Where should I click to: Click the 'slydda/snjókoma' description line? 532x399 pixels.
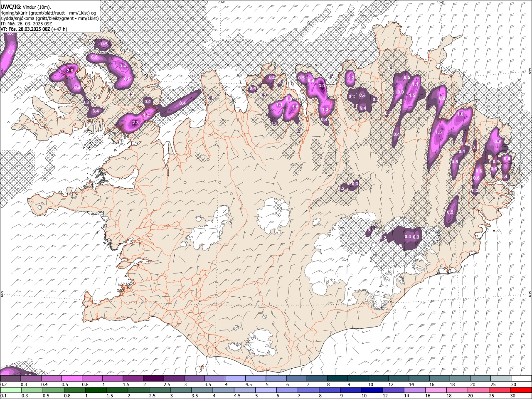coord(49,18)
